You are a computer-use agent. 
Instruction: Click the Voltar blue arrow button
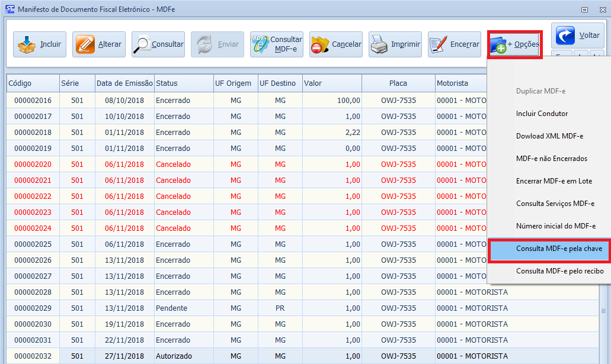[578, 36]
